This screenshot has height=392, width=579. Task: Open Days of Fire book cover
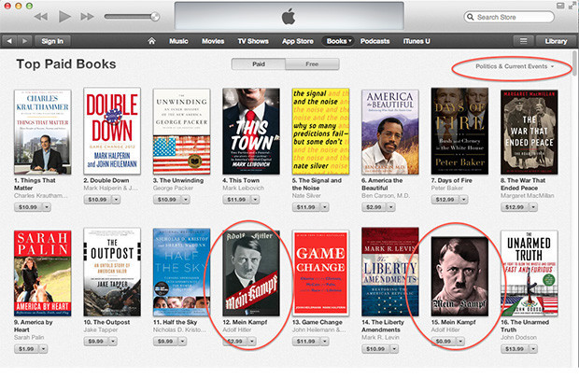coord(459,131)
